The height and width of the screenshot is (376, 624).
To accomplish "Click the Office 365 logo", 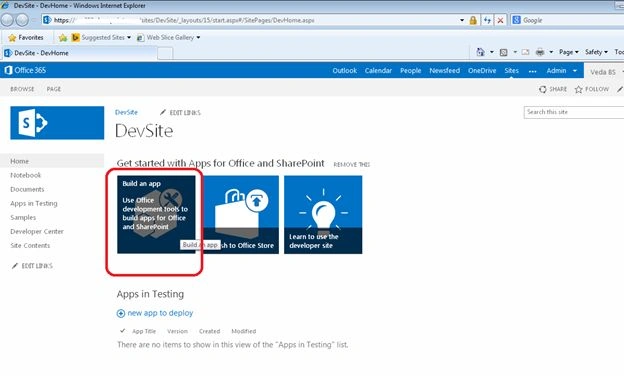I will [x=25, y=70].
